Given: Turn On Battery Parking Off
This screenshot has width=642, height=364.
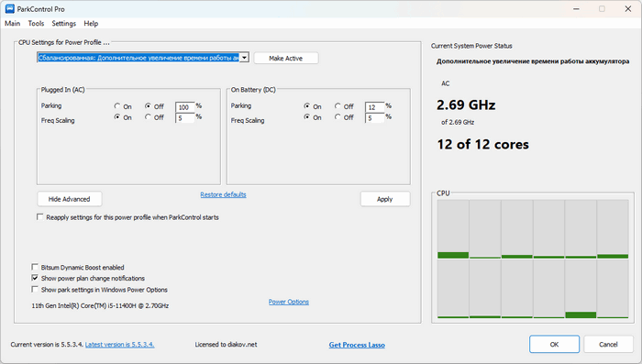Looking at the screenshot, I should click(x=338, y=106).
